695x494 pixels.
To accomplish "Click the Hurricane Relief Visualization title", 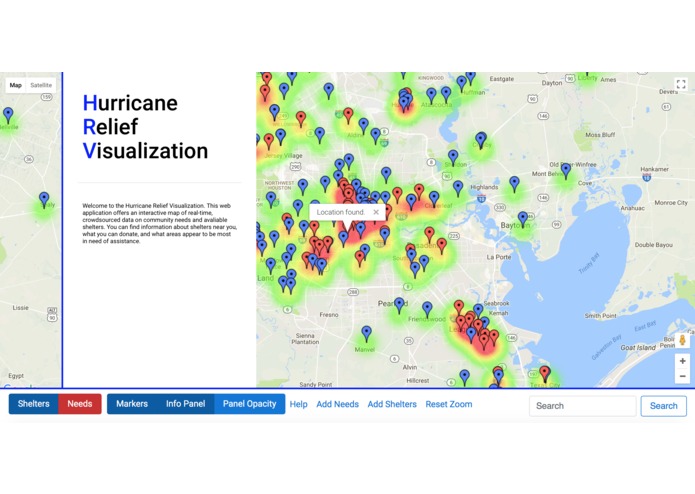I will coord(145,127).
